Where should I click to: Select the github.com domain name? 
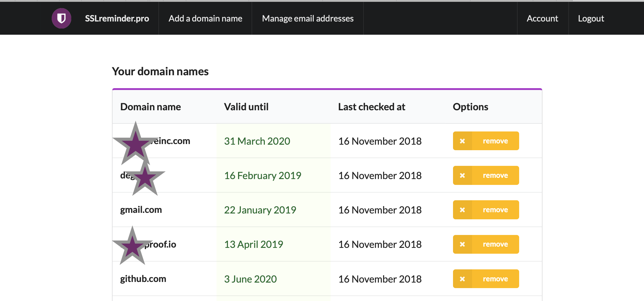[143, 279]
